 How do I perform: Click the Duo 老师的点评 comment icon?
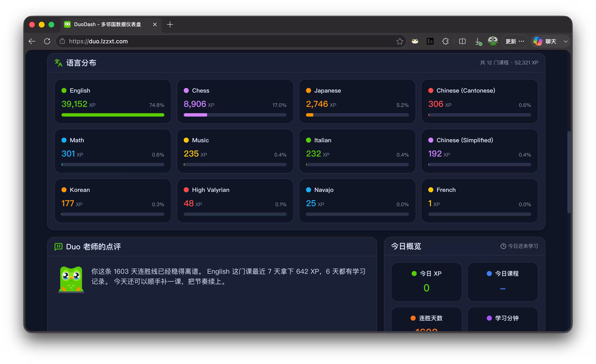58,246
